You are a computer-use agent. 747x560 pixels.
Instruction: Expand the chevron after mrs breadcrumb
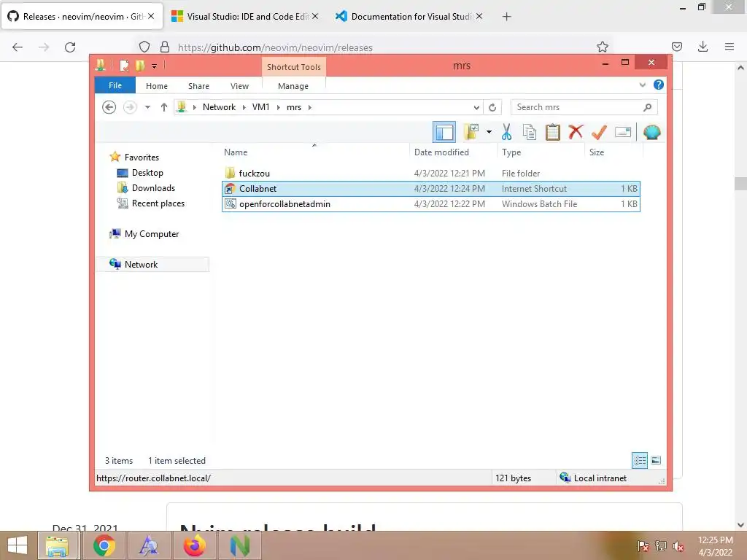click(309, 107)
